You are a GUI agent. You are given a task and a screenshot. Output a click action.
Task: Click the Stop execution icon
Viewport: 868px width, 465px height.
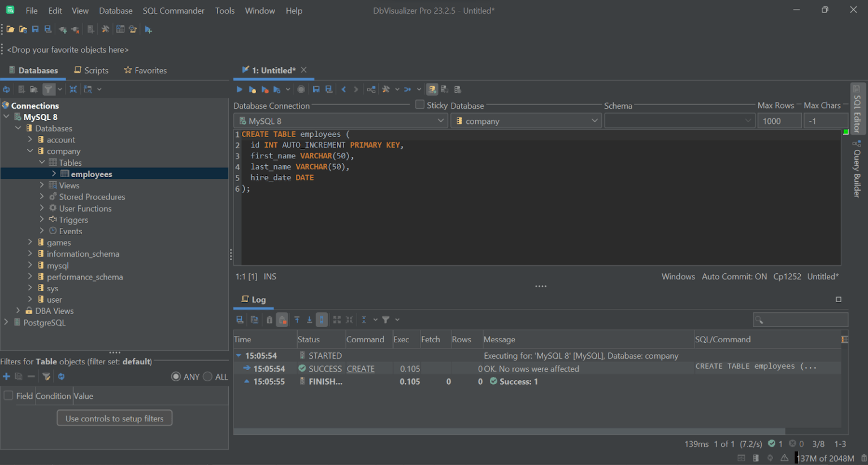pos(301,89)
